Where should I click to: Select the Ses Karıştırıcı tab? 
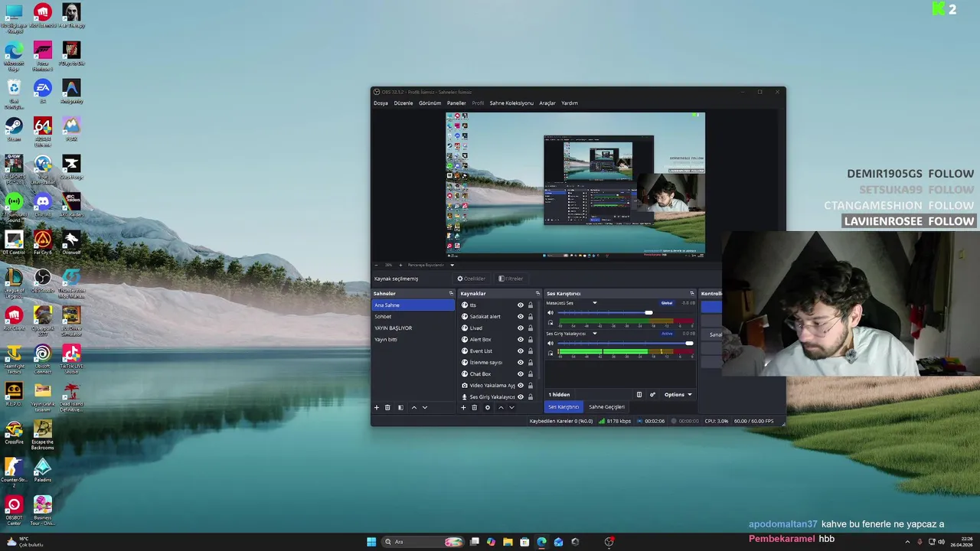563,407
